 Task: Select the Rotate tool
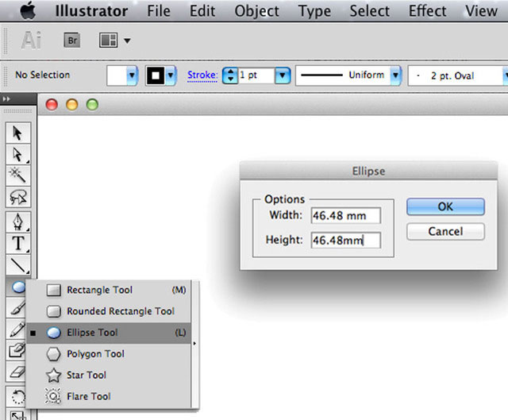(16, 397)
